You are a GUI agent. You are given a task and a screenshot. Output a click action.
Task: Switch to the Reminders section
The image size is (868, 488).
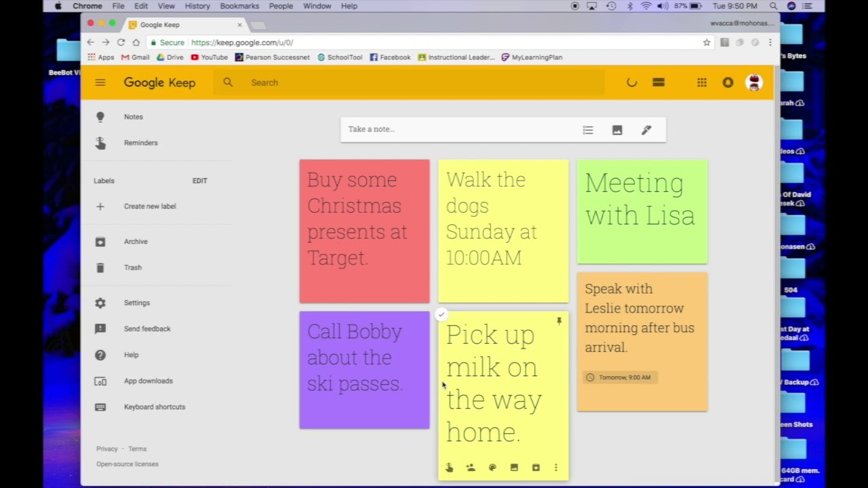click(x=140, y=142)
